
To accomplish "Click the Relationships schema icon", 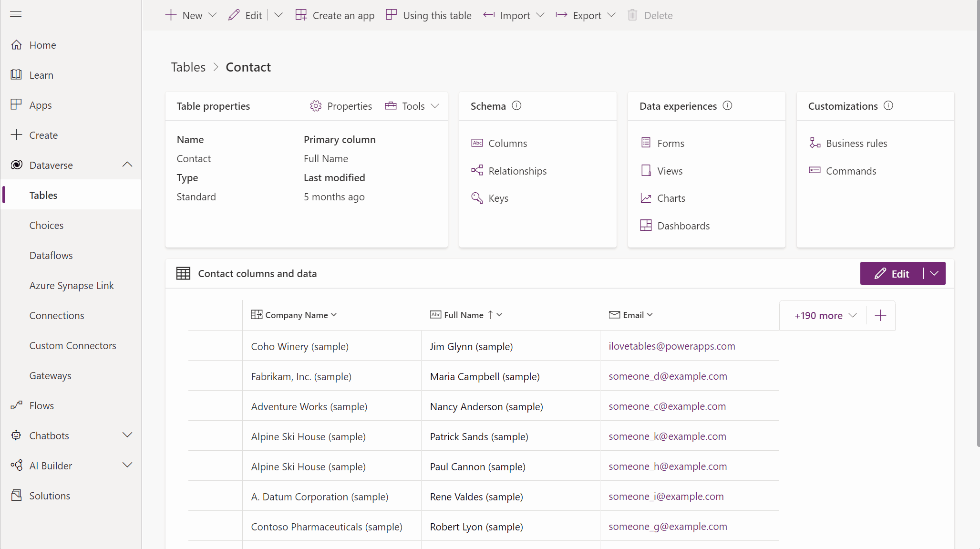I will [x=476, y=170].
